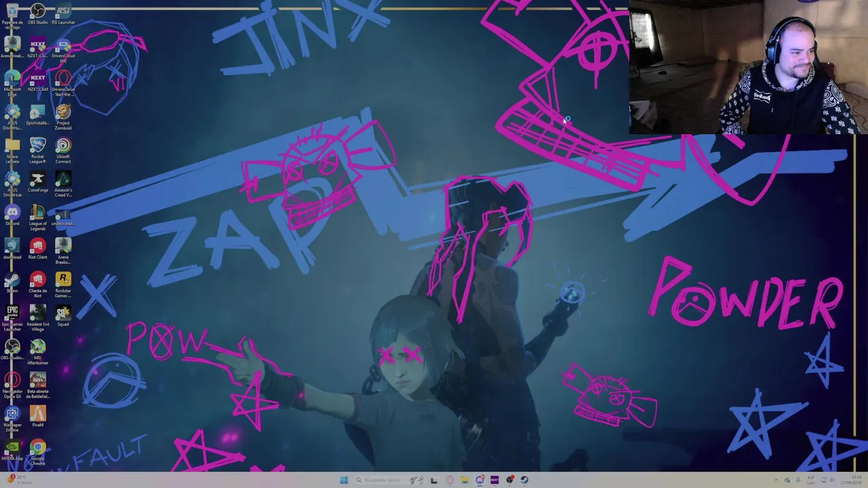
Task: Launch the OBS Studio desktop shortcut
Action: [x=37, y=15]
